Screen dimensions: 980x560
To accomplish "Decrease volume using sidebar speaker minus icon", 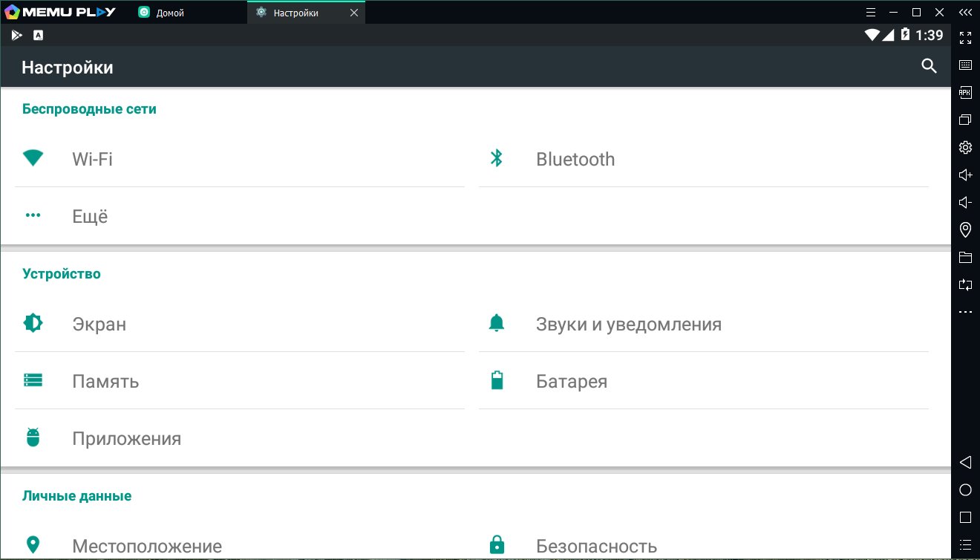I will (965, 202).
